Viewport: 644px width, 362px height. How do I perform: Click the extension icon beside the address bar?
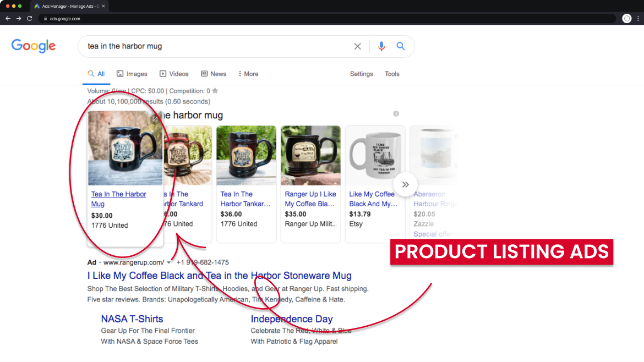[626, 18]
